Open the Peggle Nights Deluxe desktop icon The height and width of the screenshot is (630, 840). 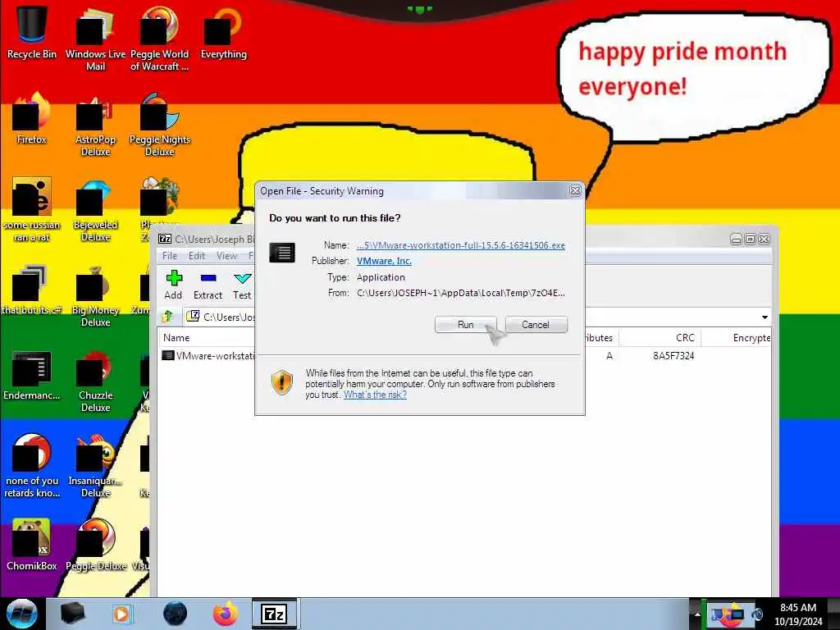pos(159,125)
